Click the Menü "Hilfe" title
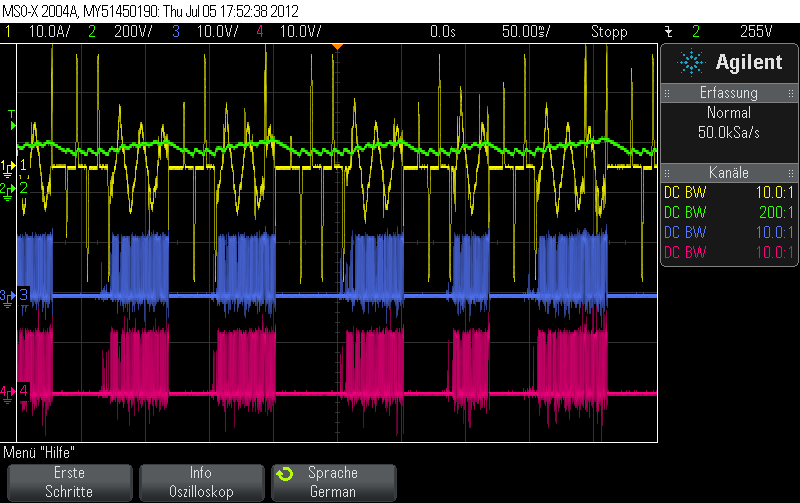Image resolution: width=800 pixels, height=503 pixels. pyautogui.click(x=39, y=452)
